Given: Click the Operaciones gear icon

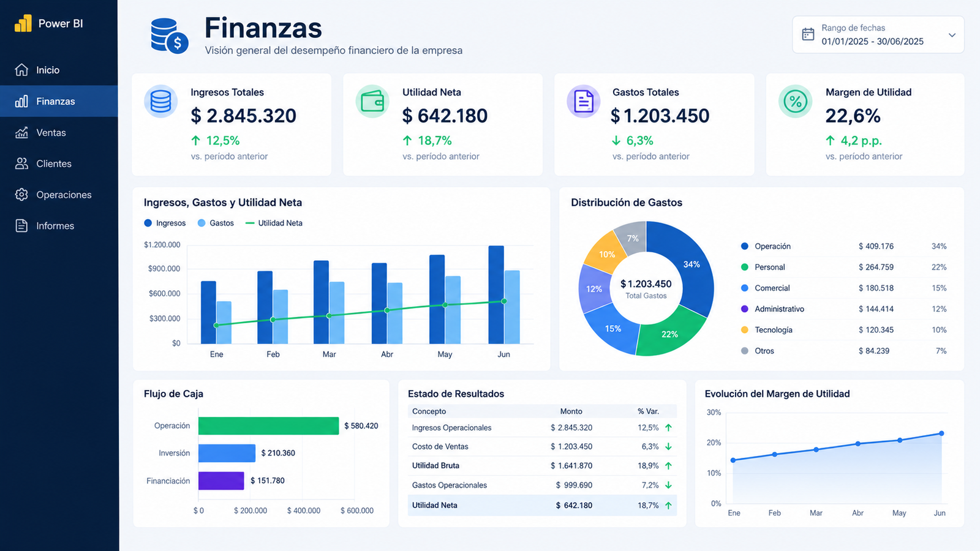Looking at the screenshot, I should [x=21, y=195].
